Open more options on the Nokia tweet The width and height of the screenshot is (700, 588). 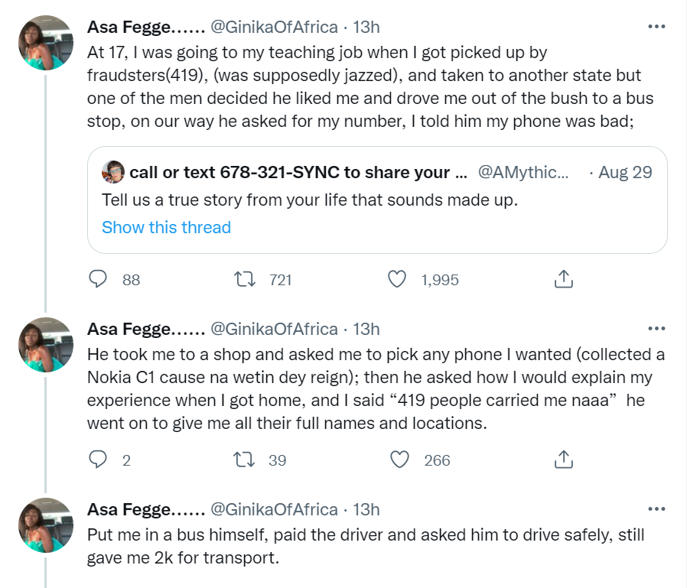click(656, 329)
